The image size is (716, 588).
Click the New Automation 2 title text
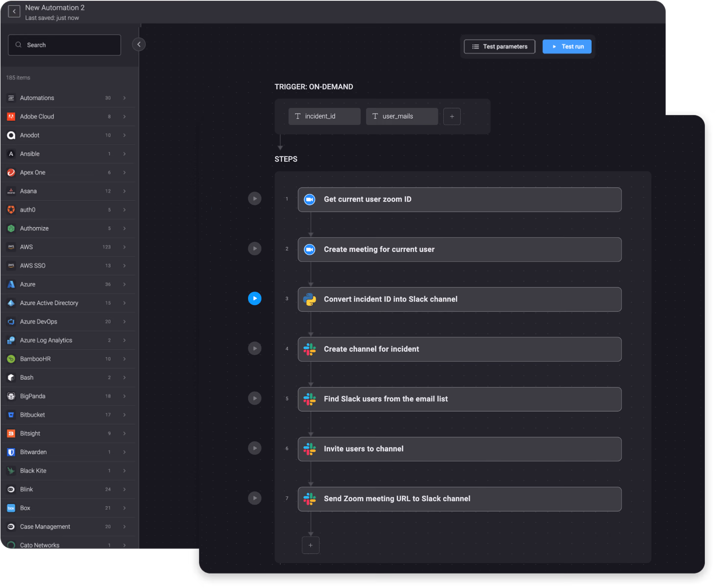[55, 7]
